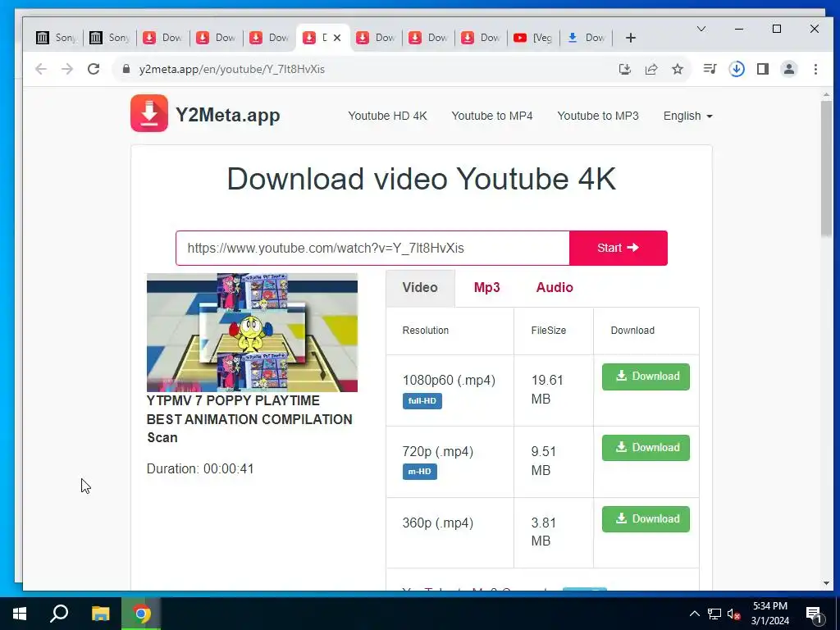Select the Mp3 format tab

point(486,288)
